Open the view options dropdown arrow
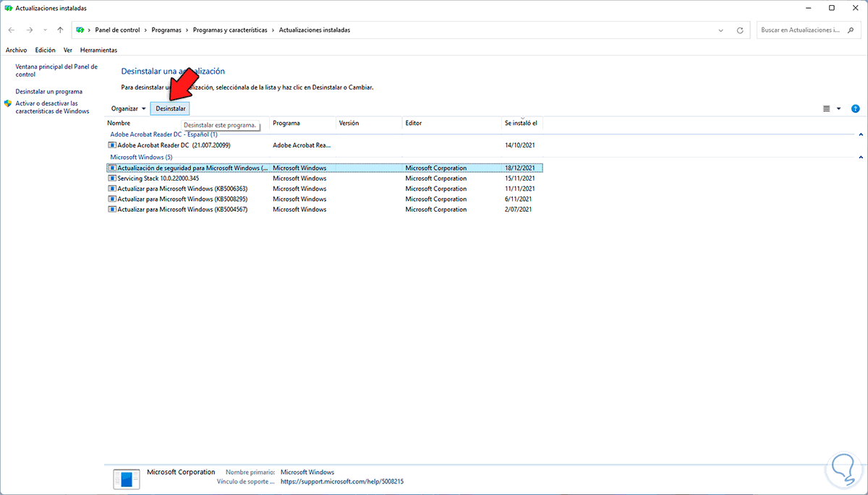 pos(839,108)
